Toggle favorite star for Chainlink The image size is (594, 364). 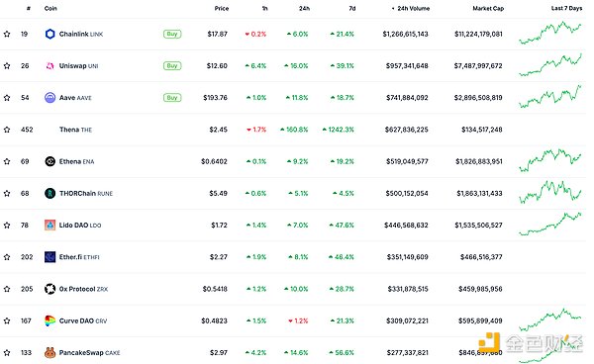[x=7, y=34]
